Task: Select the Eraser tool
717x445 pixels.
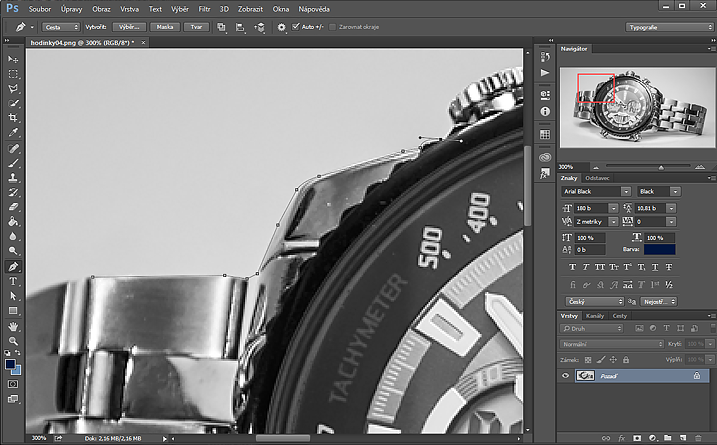Action: [13, 207]
